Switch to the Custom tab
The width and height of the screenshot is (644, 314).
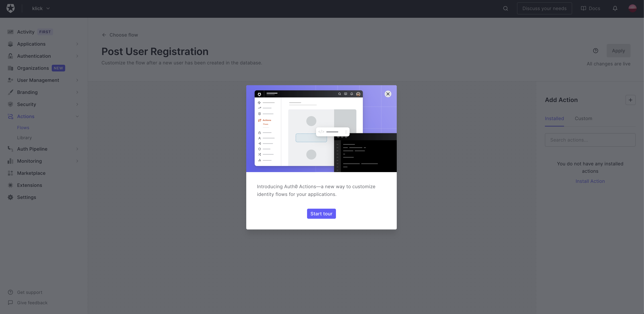click(x=583, y=119)
